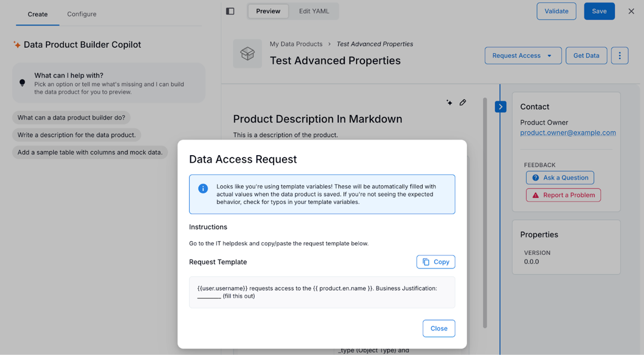Viewport: 644px width, 355px height.
Task: Select the 'Write a description' suggestion chip
Action: (76, 135)
